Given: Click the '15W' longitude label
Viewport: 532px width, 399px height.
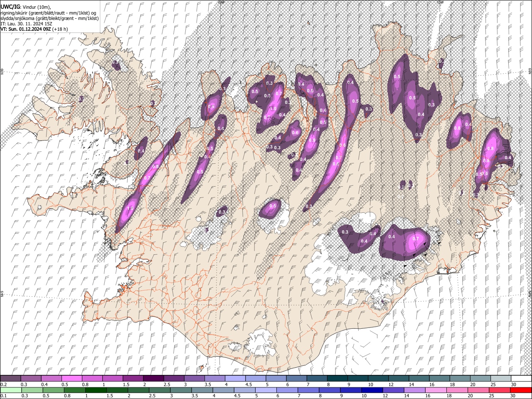Looking at the screenshot, I should point(441,2).
